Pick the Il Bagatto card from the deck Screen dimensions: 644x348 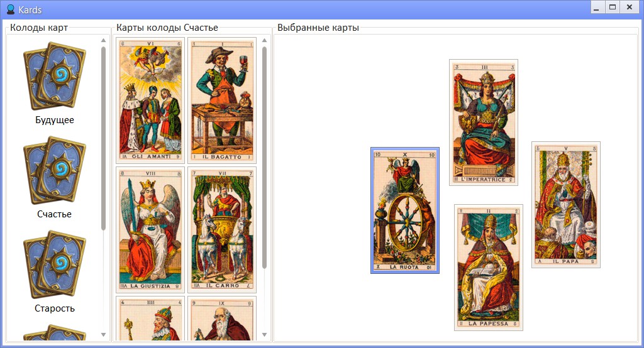coord(222,101)
